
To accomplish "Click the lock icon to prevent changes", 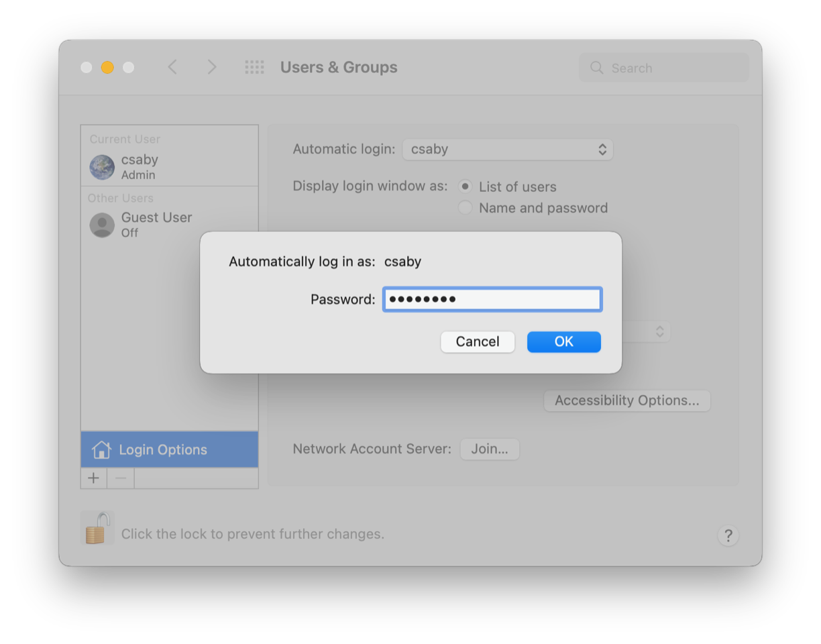I will pyautogui.click(x=97, y=528).
